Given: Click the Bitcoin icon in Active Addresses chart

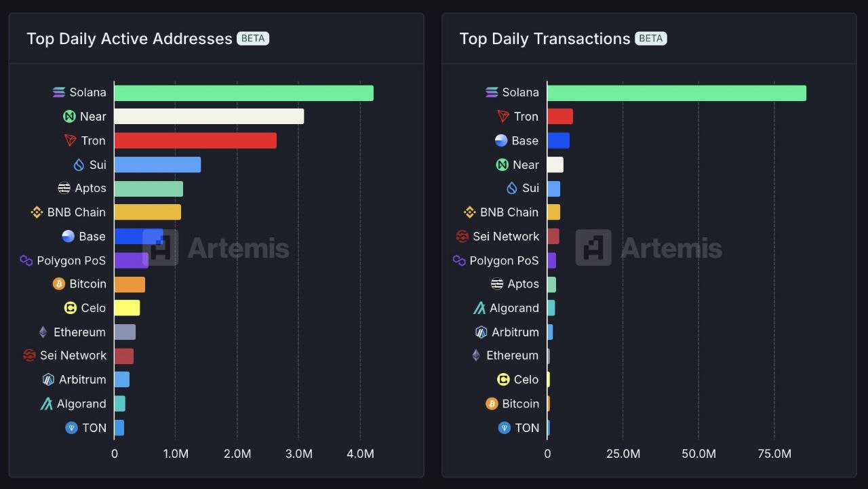Looking at the screenshot, I should (x=59, y=283).
